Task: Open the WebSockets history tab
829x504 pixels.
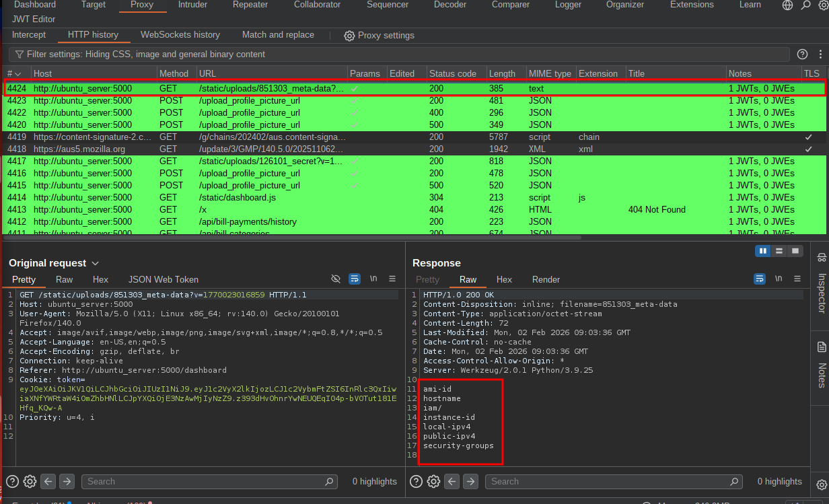Action: tap(180, 35)
